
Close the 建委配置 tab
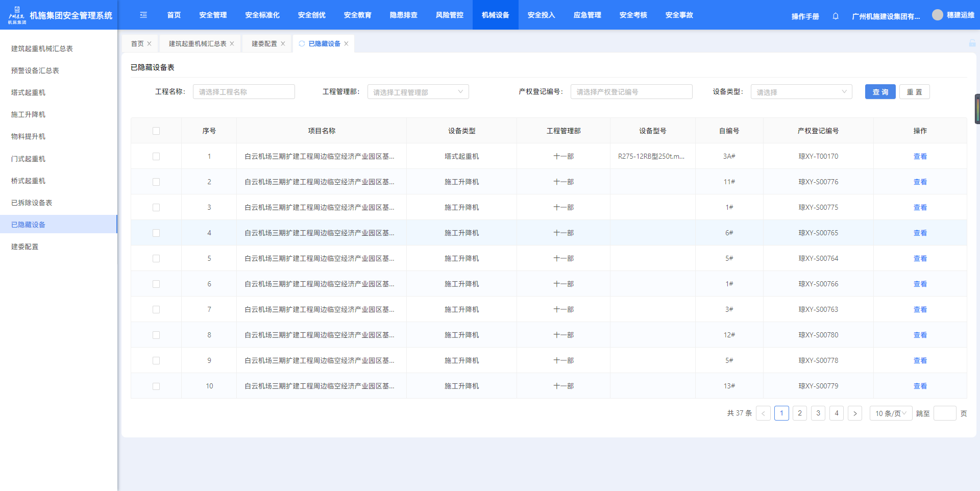[283, 44]
